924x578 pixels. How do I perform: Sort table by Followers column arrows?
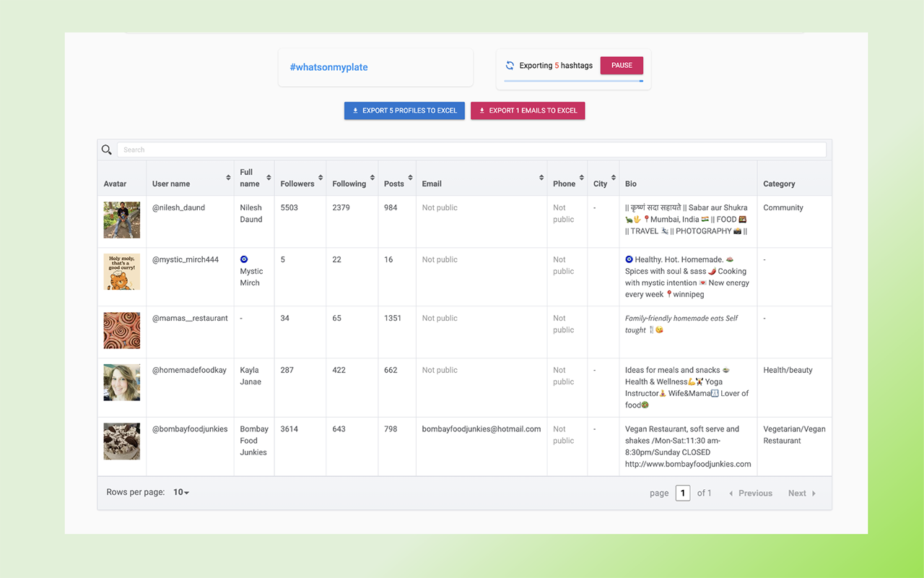tap(321, 178)
